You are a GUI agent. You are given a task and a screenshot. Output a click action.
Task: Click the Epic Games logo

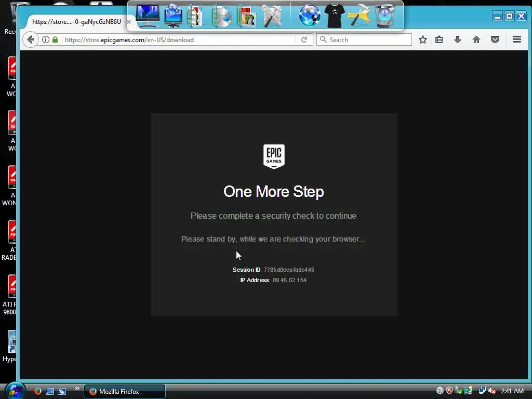[274, 156]
